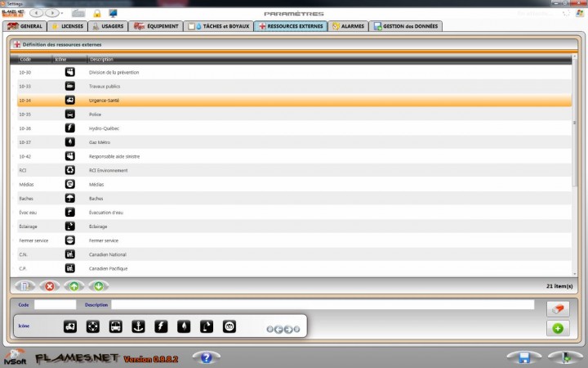This screenshot has height=368, width=588.
Task: Move selected item up with green arrow
Action: [x=74, y=286]
